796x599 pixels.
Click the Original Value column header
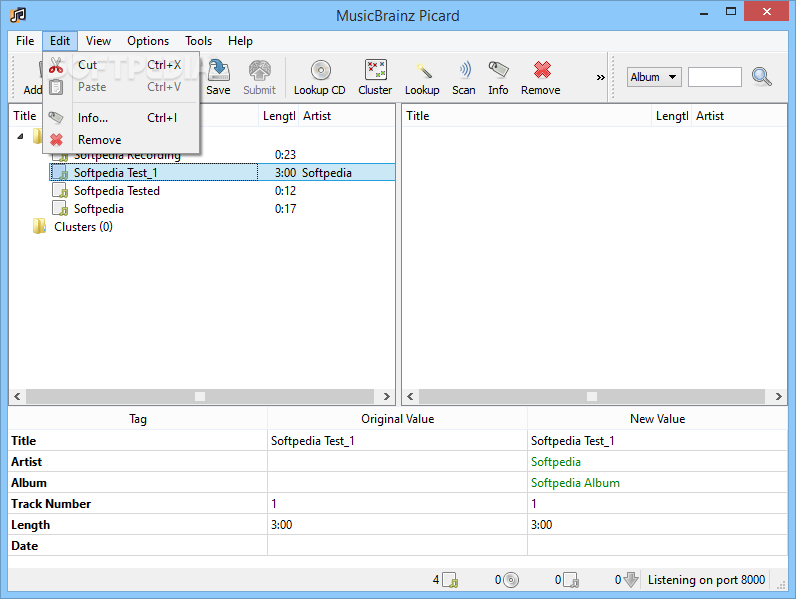[397, 419]
